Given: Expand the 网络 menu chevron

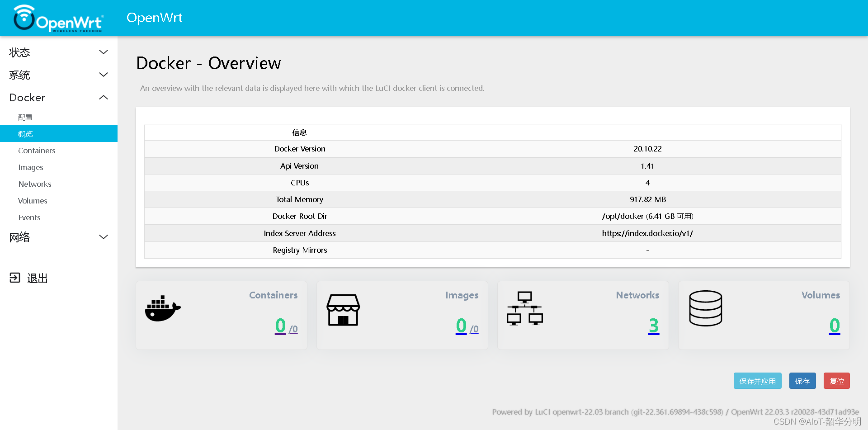Looking at the screenshot, I should tap(104, 237).
